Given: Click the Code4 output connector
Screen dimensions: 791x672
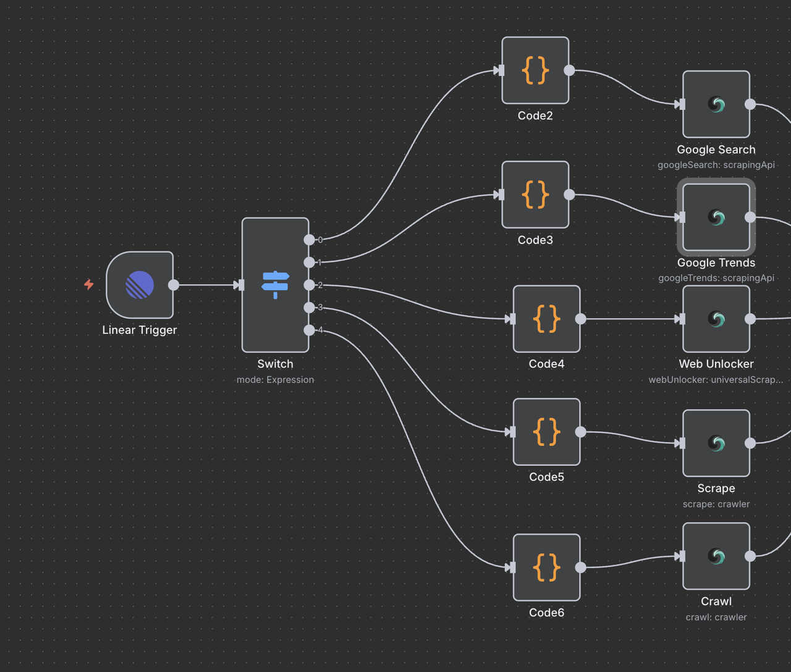Looking at the screenshot, I should coord(580,319).
